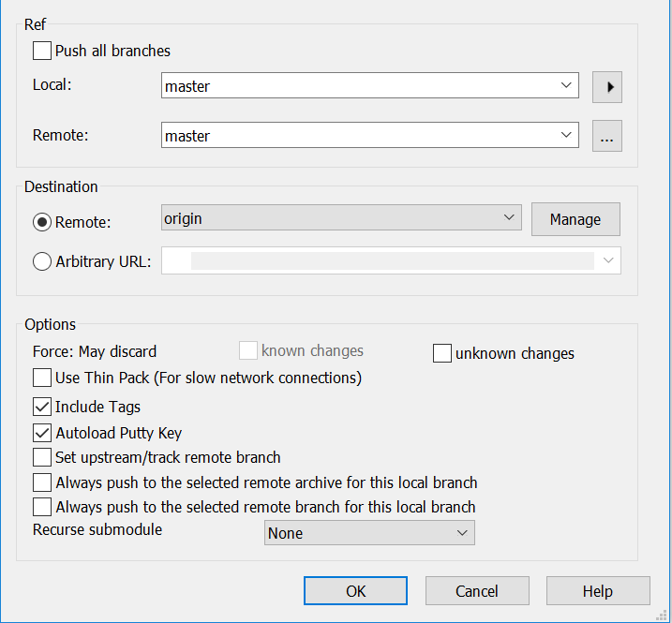Open the Help button
This screenshot has height=623, width=672.
598,591
